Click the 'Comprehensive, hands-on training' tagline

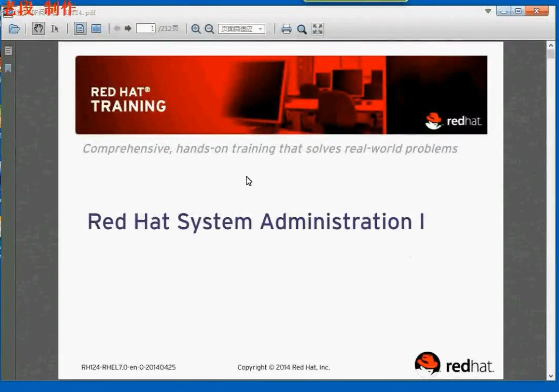[x=270, y=149]
